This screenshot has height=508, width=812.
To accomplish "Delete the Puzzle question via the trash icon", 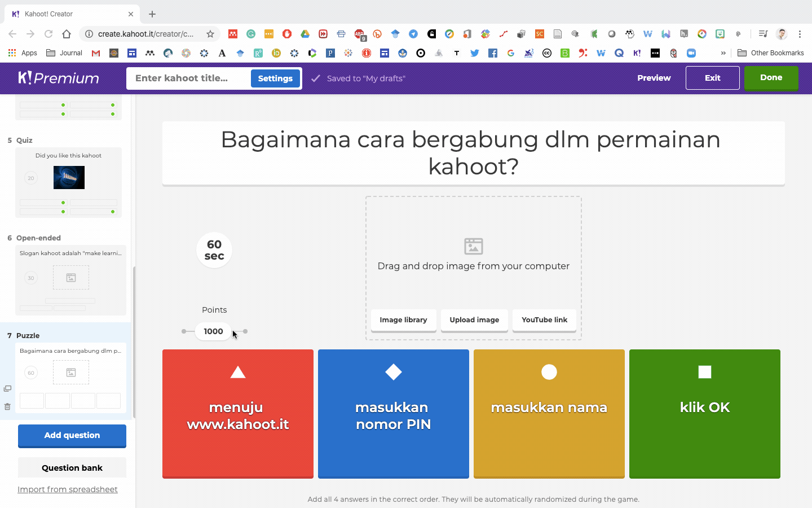I will pyautogui.click(x=7, y=406).
